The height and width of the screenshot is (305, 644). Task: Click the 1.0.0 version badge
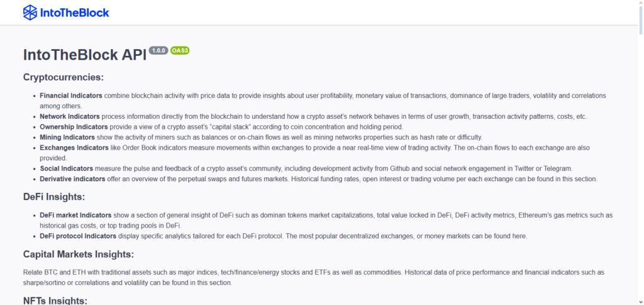coord(158,50)
